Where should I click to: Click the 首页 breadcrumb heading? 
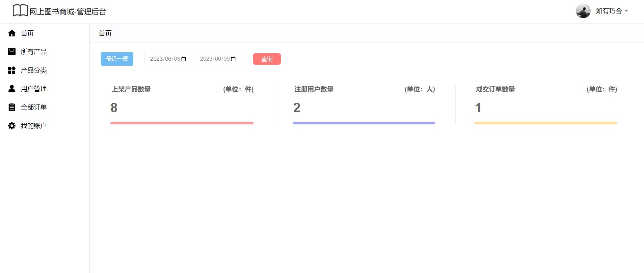105,33
